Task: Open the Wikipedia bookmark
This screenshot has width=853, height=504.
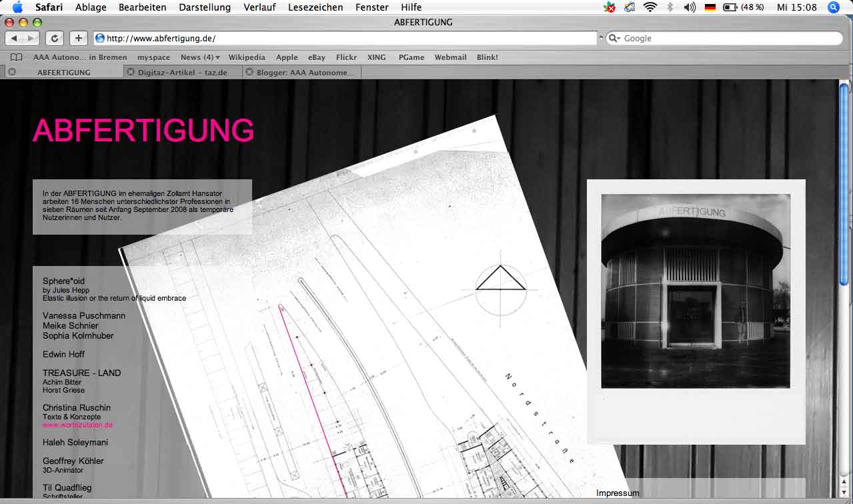Action: point(247,57)
